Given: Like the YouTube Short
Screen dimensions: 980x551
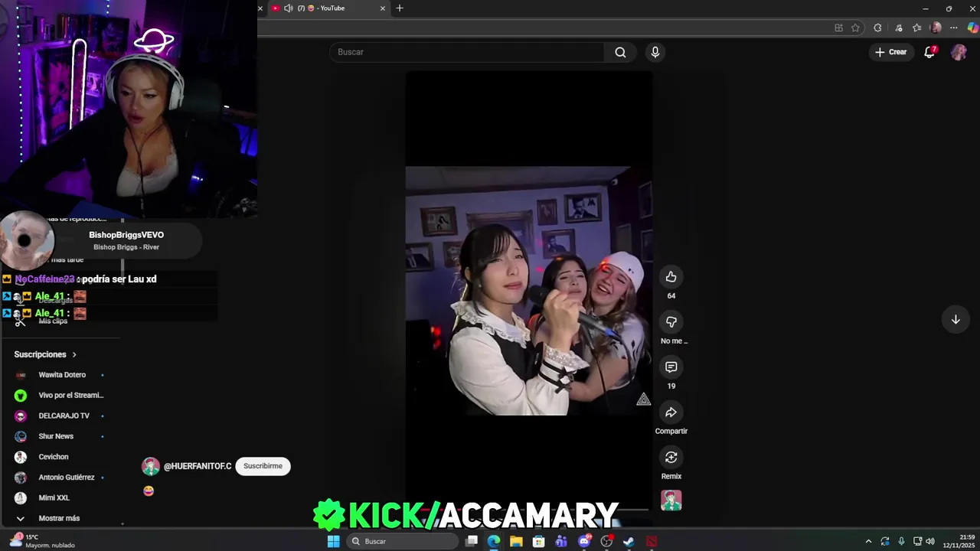Looking at the screenshot, I should point(671,277).
